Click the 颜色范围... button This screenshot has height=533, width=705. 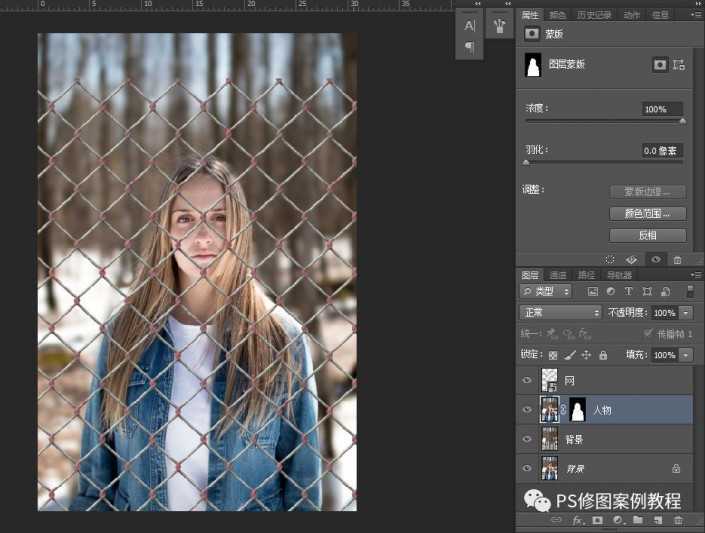coord(647,214)
